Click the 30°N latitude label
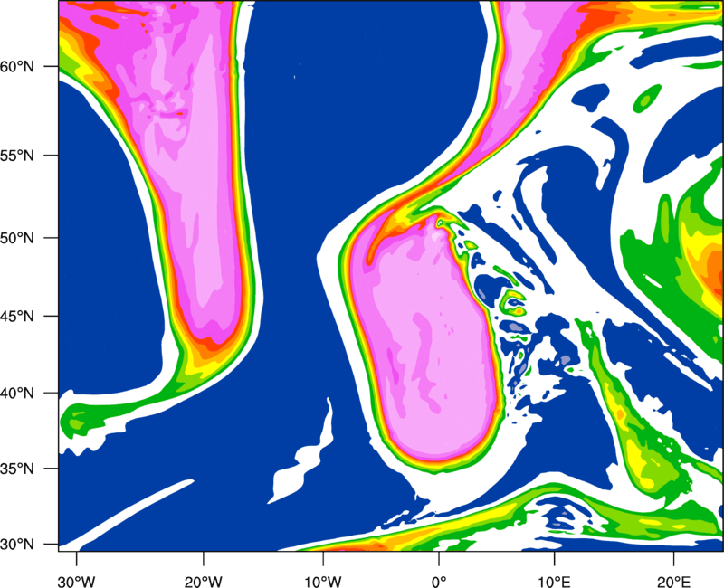 pos(17,545)
